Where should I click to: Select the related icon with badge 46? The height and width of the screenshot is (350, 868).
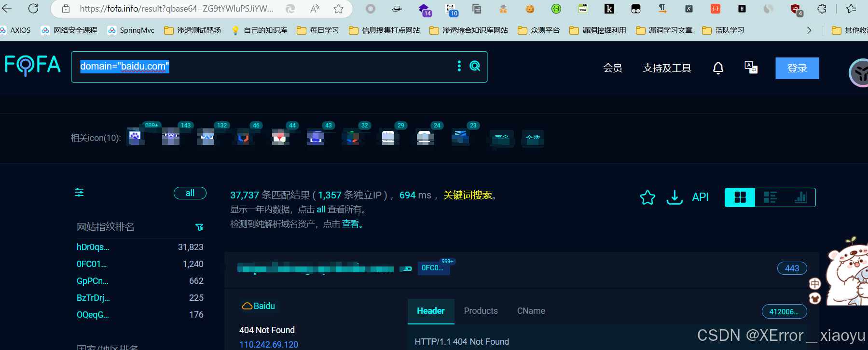tap(244, 138)
